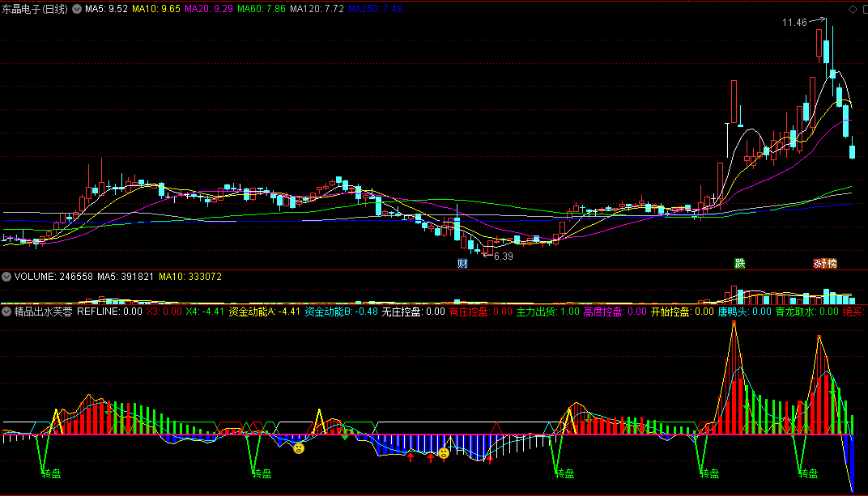Click the X4: -4.41 value
Viewport: 868px width, 496px height.
click(x=205, y=312)
